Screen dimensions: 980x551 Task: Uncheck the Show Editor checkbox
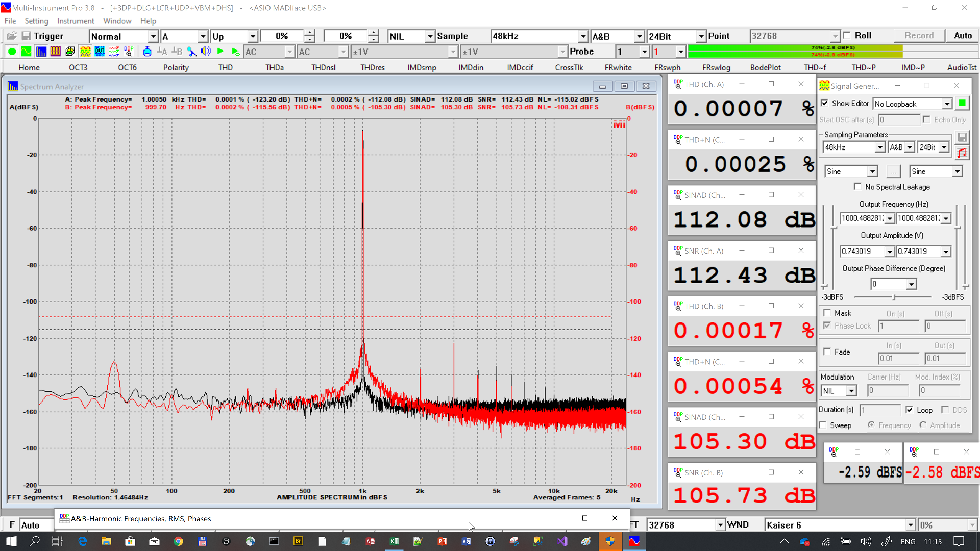point(824,104)
